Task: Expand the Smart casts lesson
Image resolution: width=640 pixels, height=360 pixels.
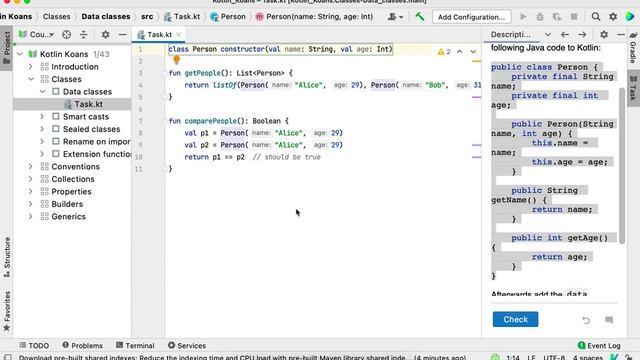Action: pyautogui.click(x=42, y=117)
